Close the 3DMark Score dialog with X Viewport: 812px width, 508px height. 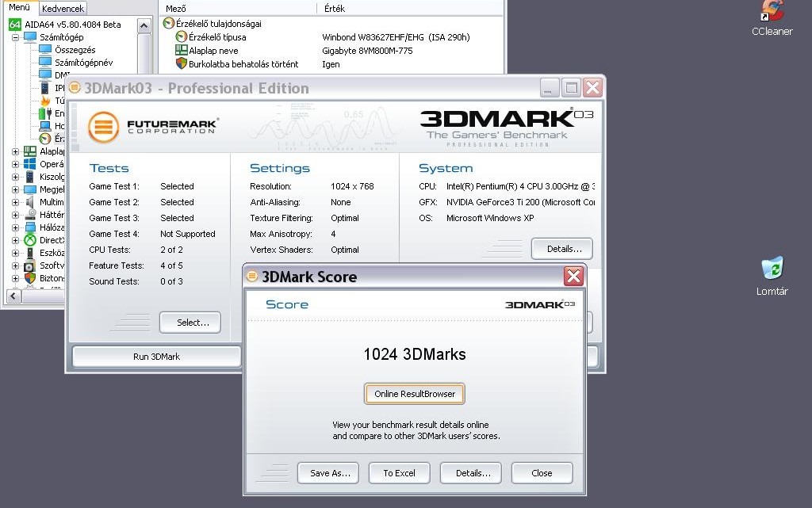click(x=574, y=277)
